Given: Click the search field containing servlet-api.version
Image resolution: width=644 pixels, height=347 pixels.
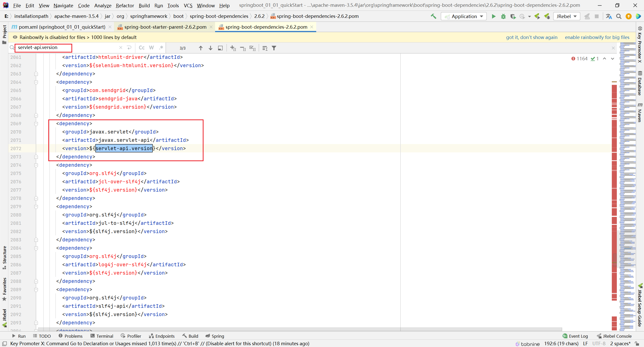Looking at the screenshot, I should point(43,48).
